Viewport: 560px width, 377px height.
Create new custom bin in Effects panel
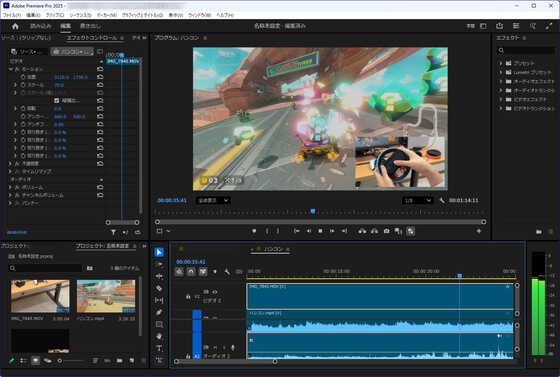point(539,232)
